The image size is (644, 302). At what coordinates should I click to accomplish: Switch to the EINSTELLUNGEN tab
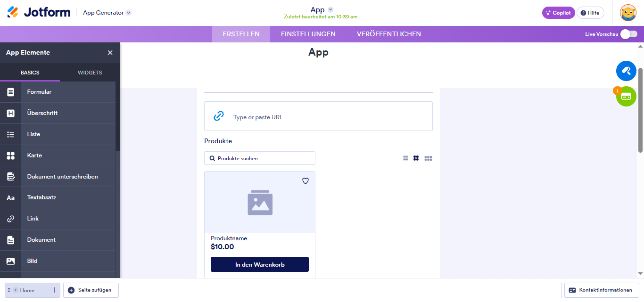(x=308, y=33)
